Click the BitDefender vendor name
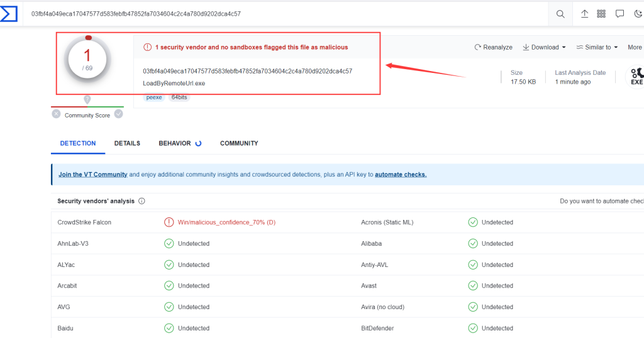 377,328
